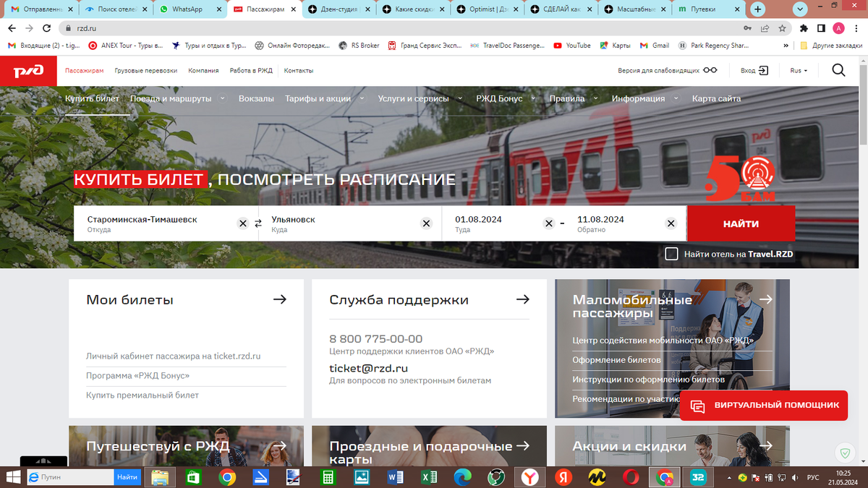Screen dimensions: 868x488
Task: Expand the bookmarks overflow chevron
Action: click(x=786, y=45)
